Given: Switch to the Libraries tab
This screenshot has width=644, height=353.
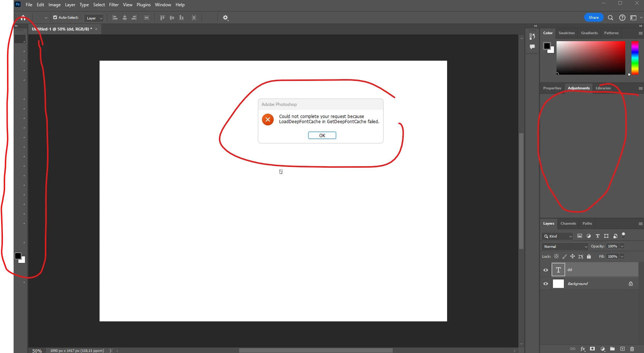Looking at the screenshot, I should (603, 88).
